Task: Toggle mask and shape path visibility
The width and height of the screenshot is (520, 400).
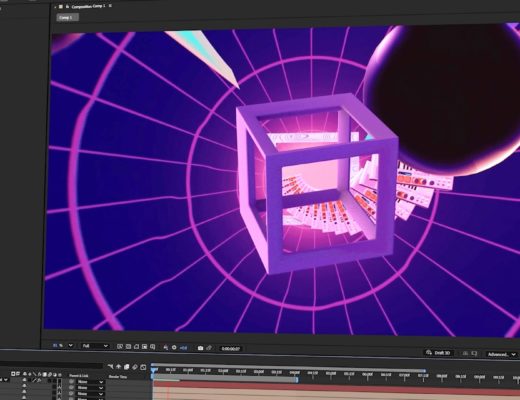Action: [x=136, y=347]
